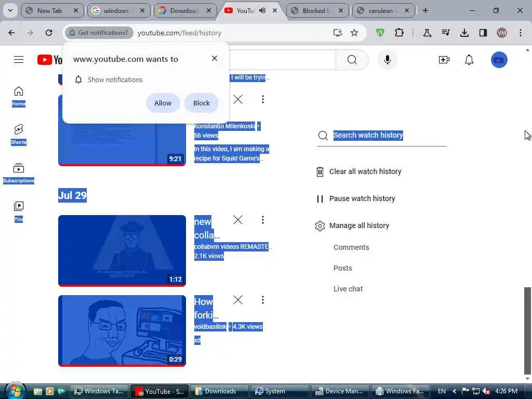Reload the page

click(x=49, y=33)
